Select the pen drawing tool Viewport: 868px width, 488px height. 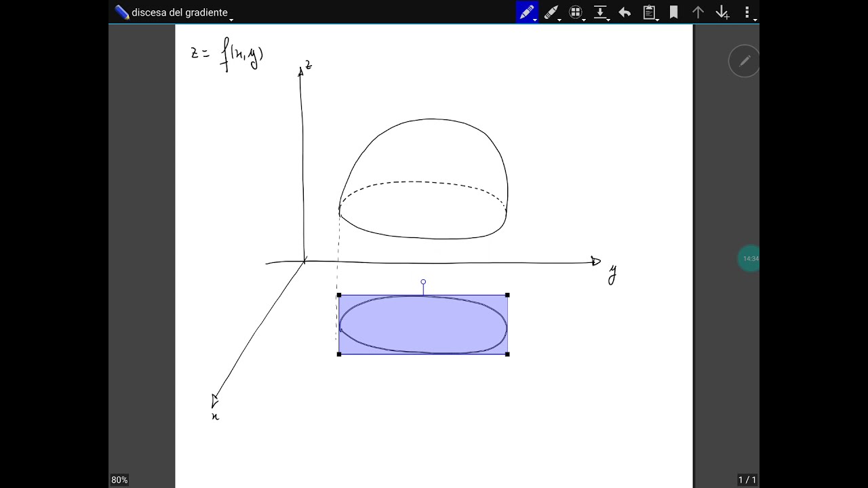[527, 12]
